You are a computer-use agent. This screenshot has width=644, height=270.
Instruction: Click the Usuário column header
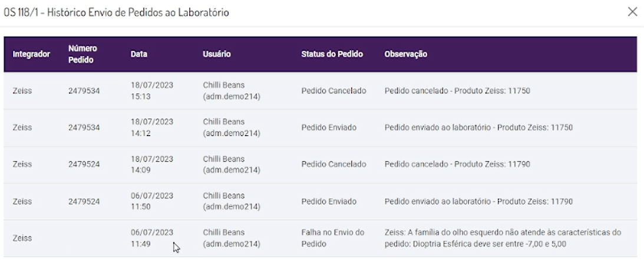click(x=216, y=54)
